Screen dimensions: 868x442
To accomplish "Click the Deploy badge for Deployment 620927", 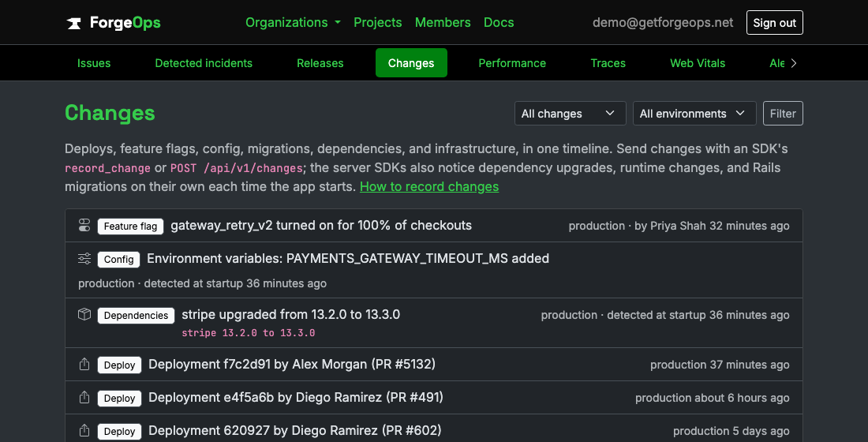I will [x=120, y=432].
